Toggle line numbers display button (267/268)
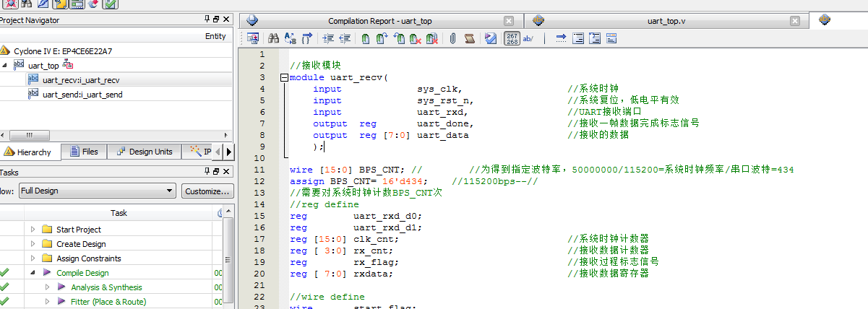This screenshot has height=309, width=868. click(x=511, y=38)
